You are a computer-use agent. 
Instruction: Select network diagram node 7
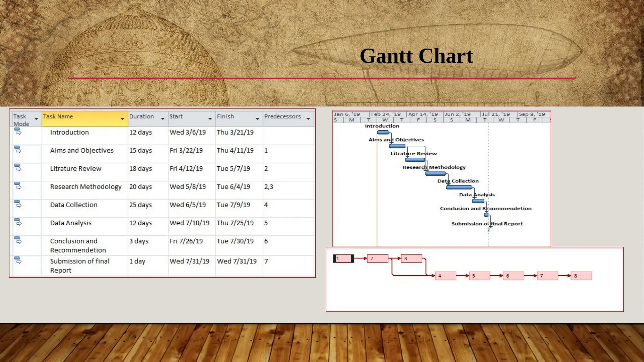pos(547,276)
